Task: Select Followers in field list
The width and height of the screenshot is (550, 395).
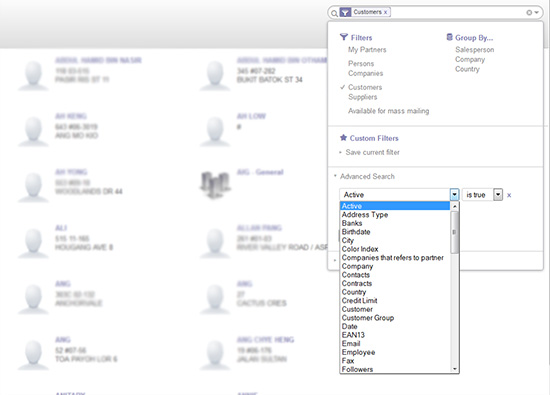Action: tap(395, 369)
